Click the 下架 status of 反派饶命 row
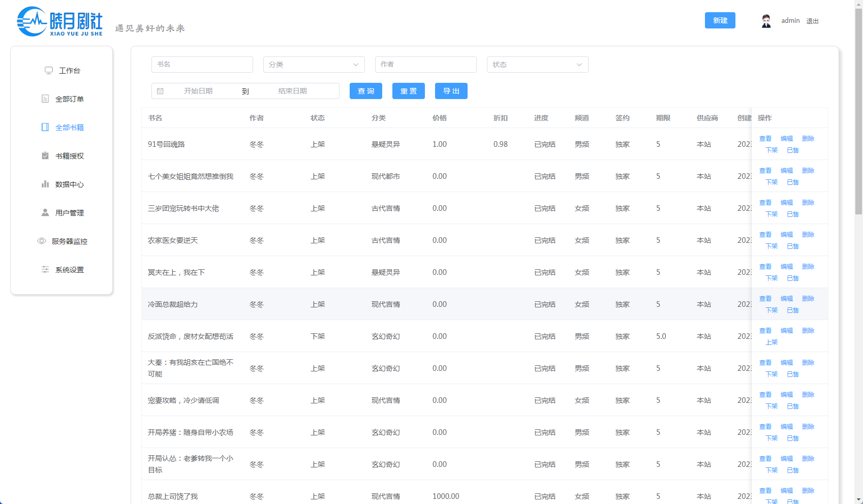Screen dimensions: 863x504 click(x=318, y=336)
